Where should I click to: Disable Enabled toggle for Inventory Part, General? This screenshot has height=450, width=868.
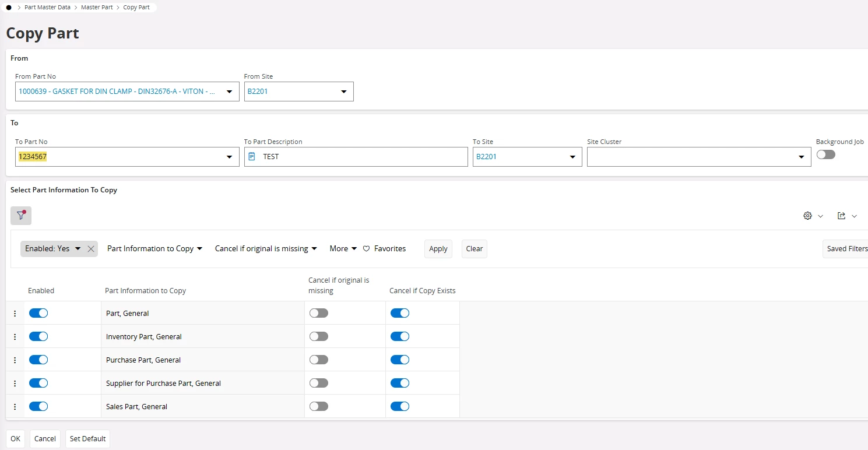[x=38, y=336]
